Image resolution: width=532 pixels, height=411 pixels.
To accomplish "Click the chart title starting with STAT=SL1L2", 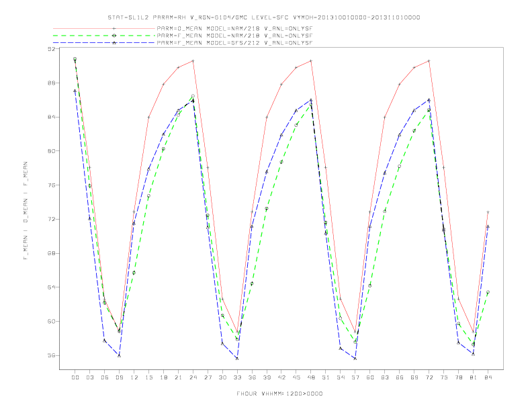I will click(264, 17).
